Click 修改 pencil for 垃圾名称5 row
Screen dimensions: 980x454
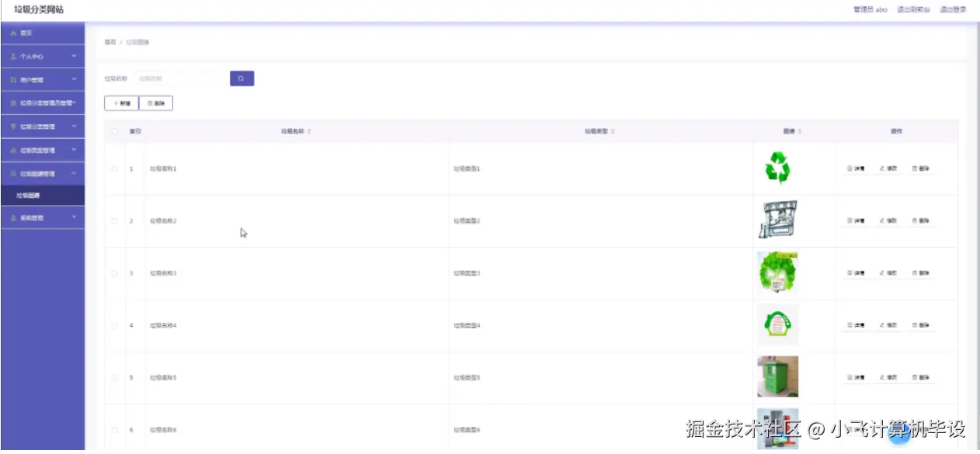pyautogui.click(x=888, y=378)
